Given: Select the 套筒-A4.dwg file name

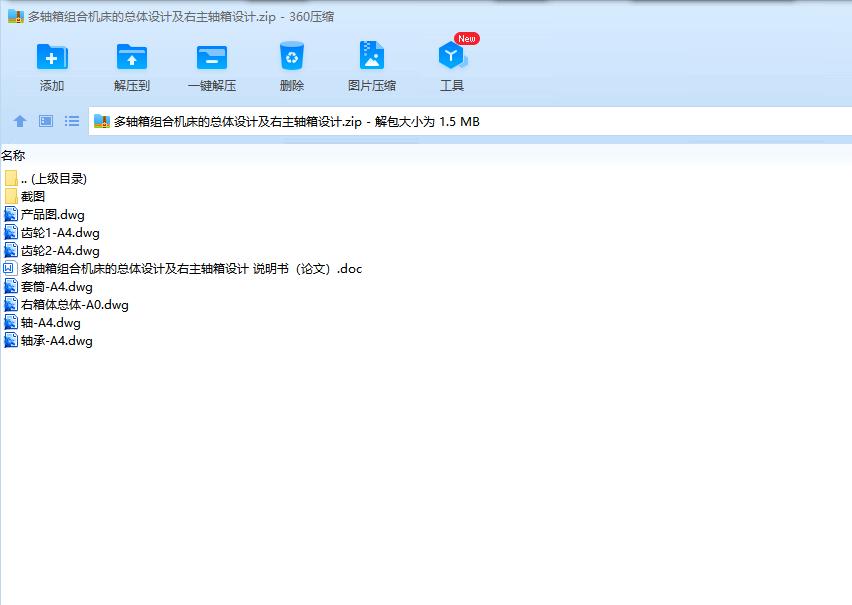Looking at the screenshot, I should (x=57, y=286).
